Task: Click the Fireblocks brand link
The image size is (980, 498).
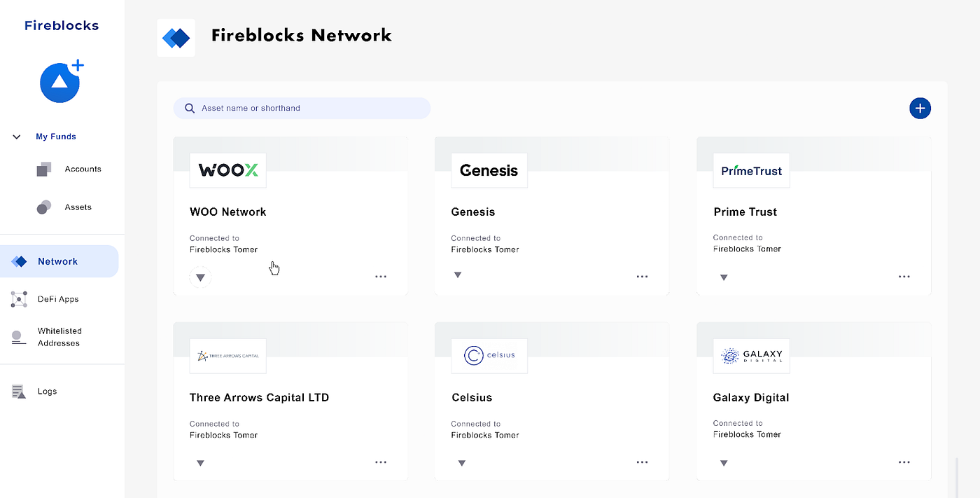Action: 62,26
